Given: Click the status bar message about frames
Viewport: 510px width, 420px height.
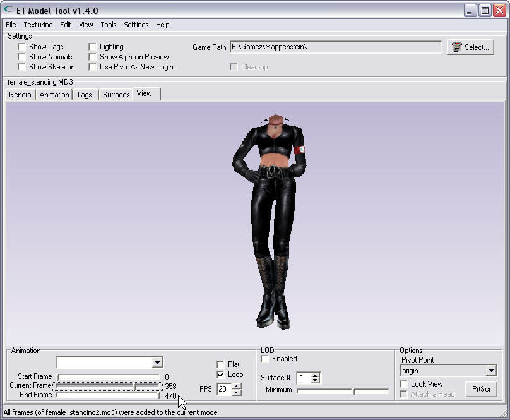Looking at the screenshot, I should 111,412.
